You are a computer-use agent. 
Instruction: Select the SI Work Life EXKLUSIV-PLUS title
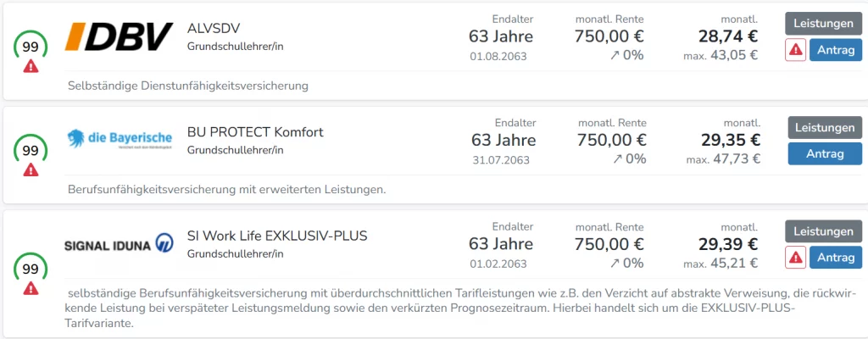coord(276,236)
